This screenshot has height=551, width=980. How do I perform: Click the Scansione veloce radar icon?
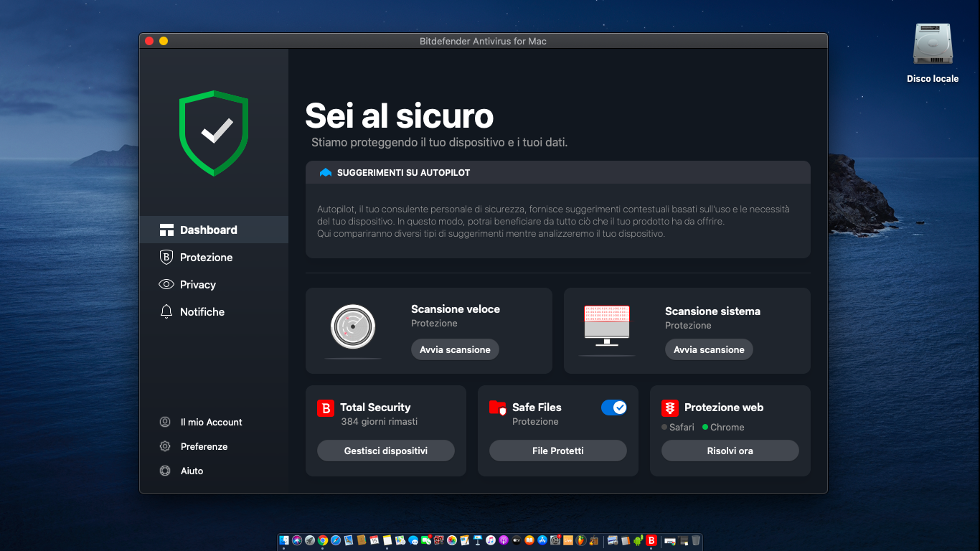pos(353,327)
